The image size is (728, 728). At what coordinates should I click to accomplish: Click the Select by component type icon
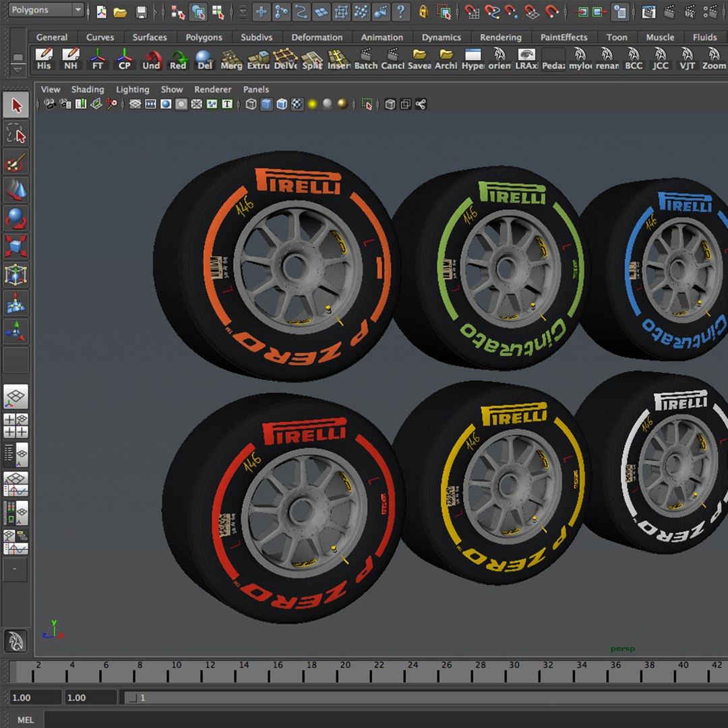tap(218, 12)
